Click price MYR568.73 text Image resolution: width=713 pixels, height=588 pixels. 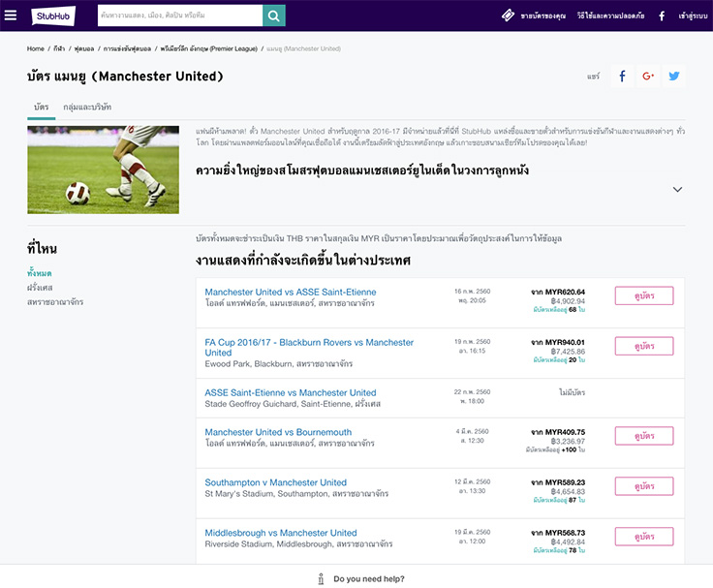coord(565,533)
